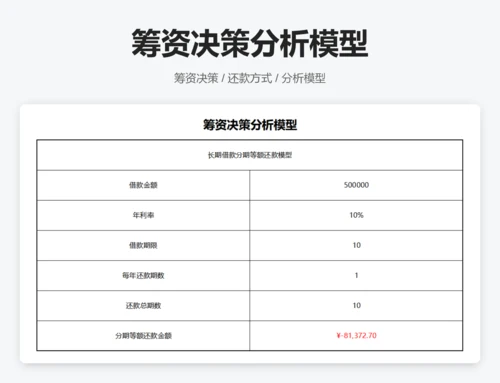Click the 年利率 label cell
The image size is (500, 383).
click(143, 215)
